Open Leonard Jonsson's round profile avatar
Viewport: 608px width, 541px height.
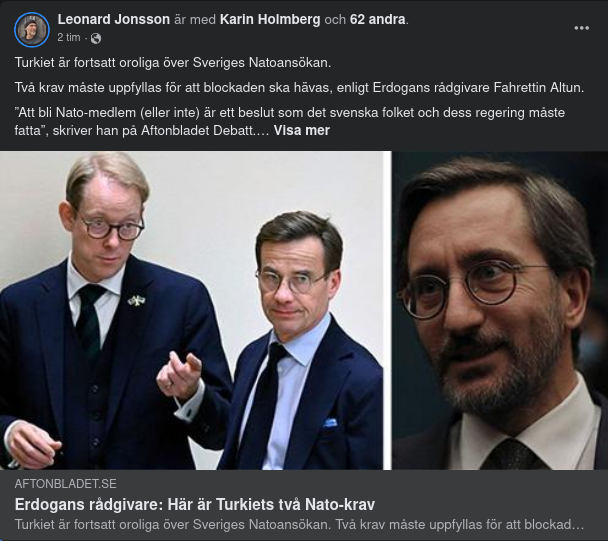(32, 29)
